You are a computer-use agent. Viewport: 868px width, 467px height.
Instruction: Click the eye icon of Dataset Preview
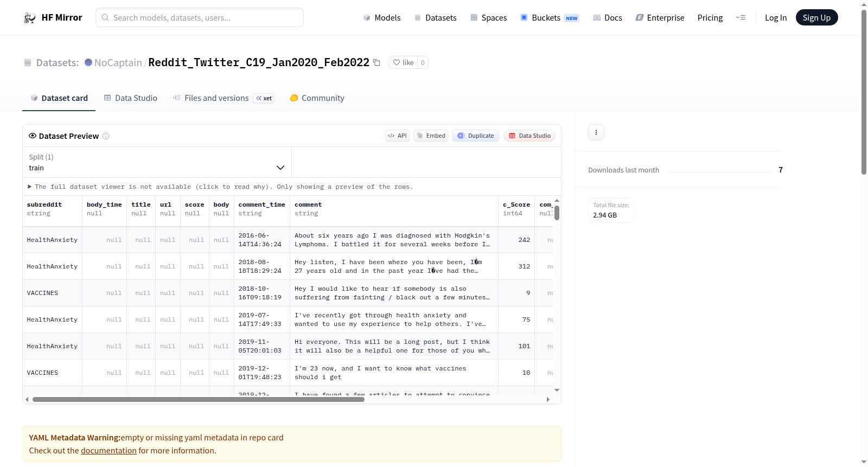pyautogui.click(x=33, y=136)
